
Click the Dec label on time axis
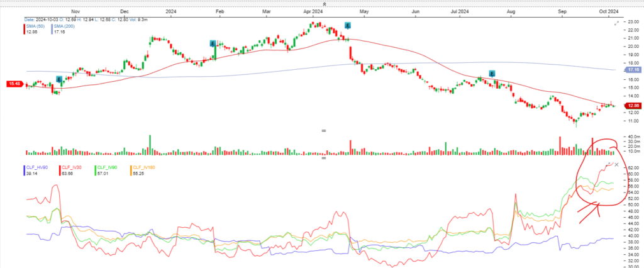click(125, 12)
